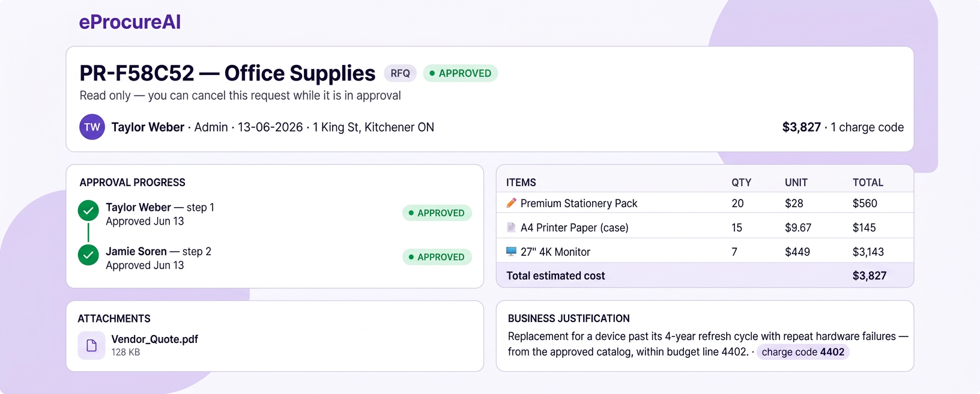Click the "$3,827 · 1 charge code" summary
This screenshot has height=394, width=980.
click(842, 127)
